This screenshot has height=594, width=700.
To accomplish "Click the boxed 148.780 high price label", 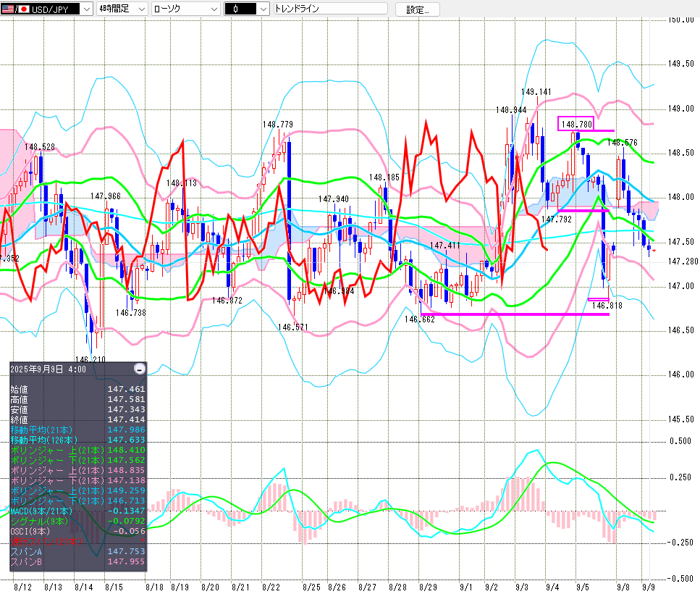I will tap(576, 124).
